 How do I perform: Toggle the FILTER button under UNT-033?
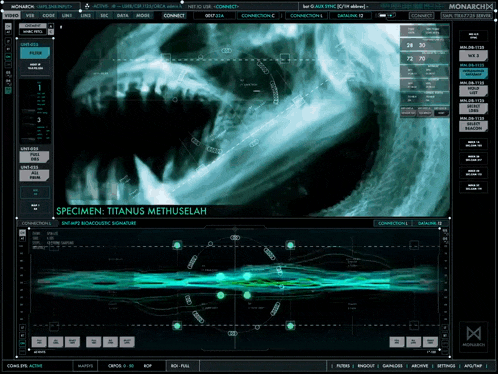pyautogui.click(x=35, y=53)
